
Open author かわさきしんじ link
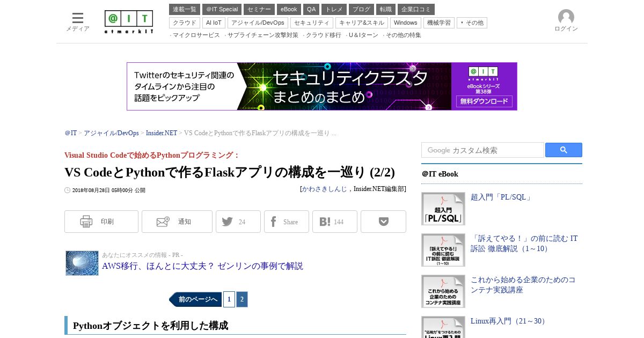[x=325, y=189]
